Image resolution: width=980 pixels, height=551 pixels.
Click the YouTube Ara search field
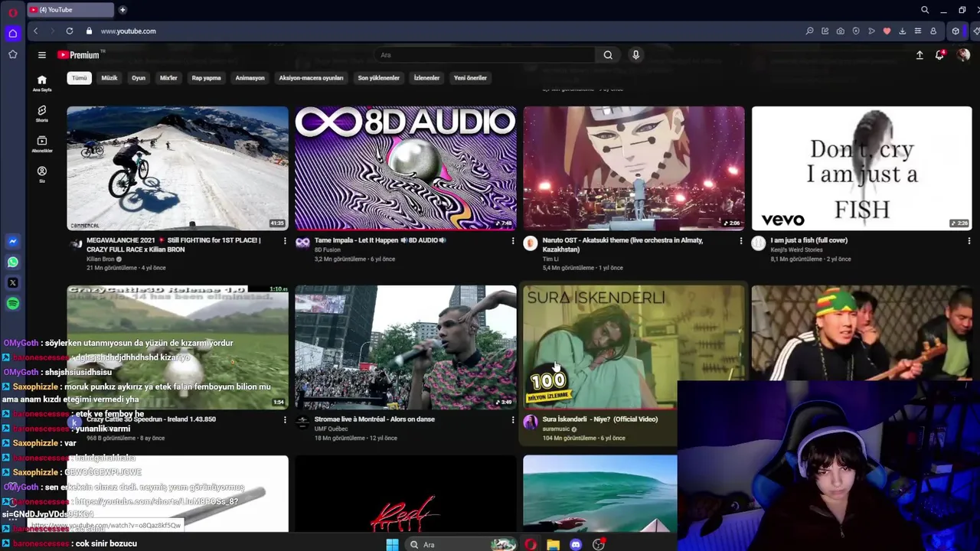486,55
